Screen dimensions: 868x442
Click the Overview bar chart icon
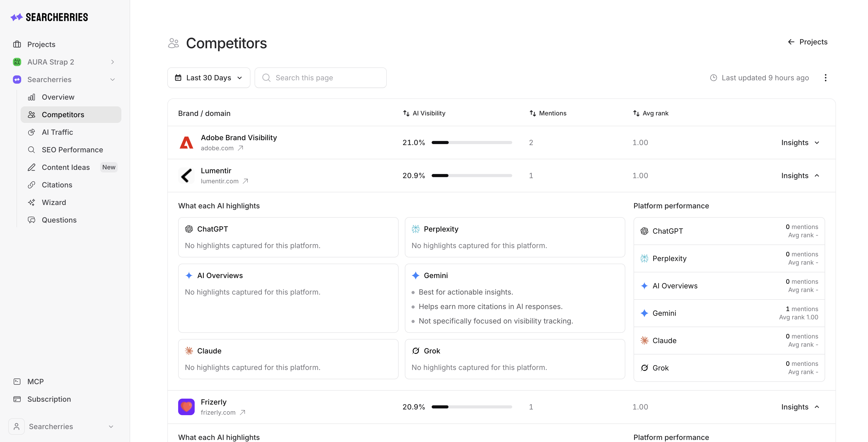point(31,97)
